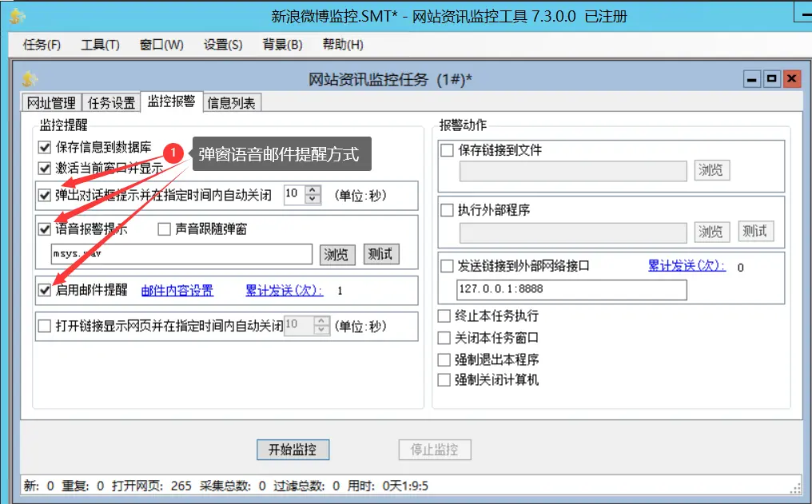812x504 pixels.
Task: Open the 帮助(H) menu
Action: click(x=342, y=45)
